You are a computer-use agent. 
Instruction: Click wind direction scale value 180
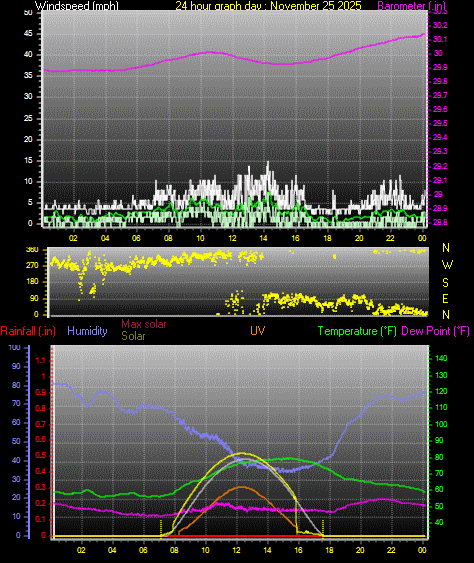tap(32, 282)
